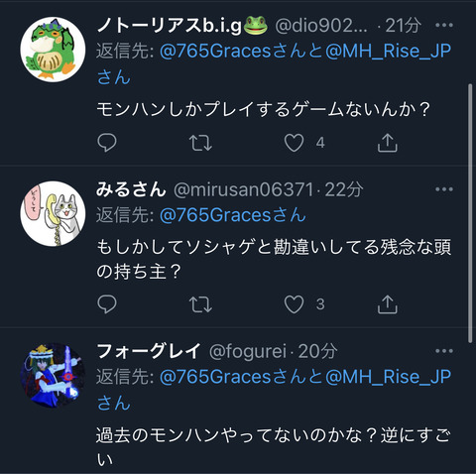Open more options for フォーグレイ tweet

click(x=444, y=351)
